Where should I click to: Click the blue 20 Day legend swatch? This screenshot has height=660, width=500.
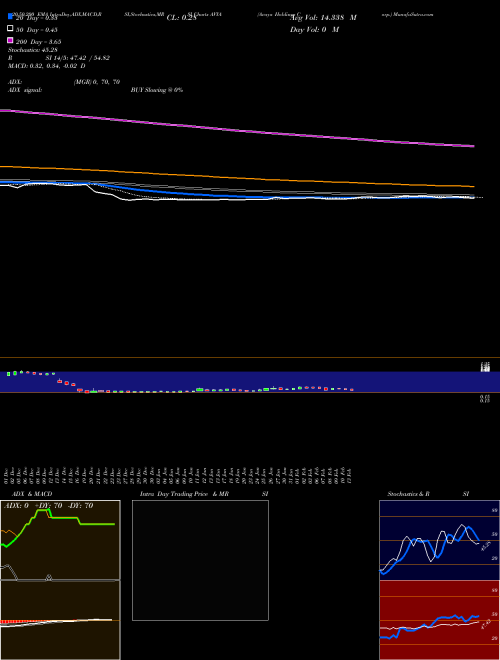coord(10,16)
